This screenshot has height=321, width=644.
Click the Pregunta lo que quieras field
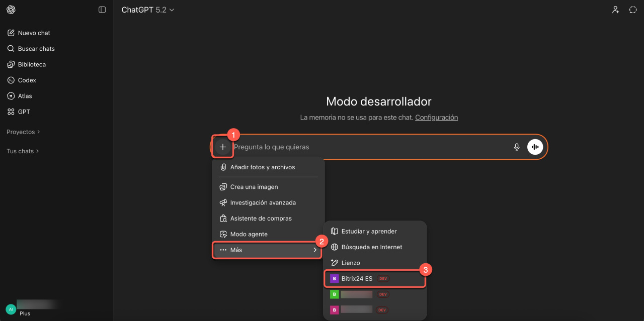(x=370, y=147)
